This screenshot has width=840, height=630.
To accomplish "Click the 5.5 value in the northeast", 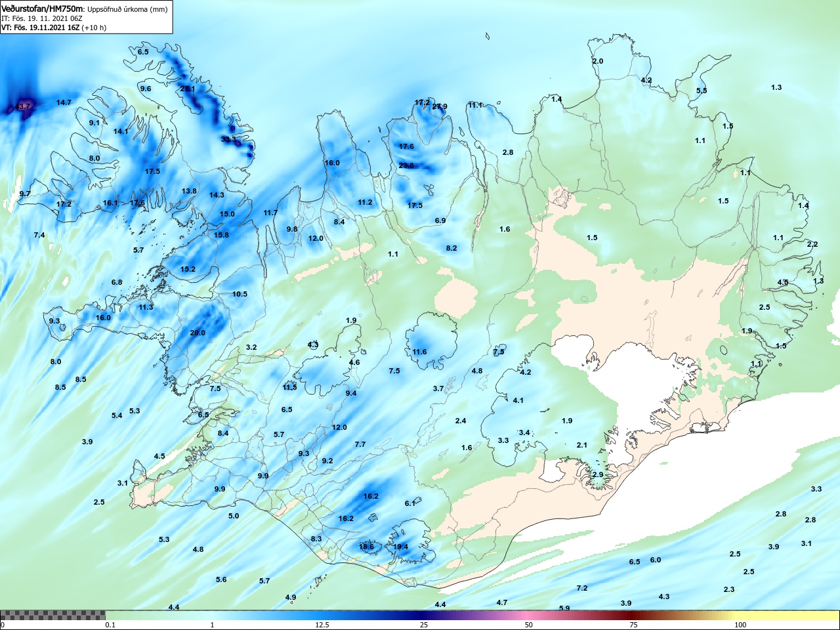I will pos(702,91).
